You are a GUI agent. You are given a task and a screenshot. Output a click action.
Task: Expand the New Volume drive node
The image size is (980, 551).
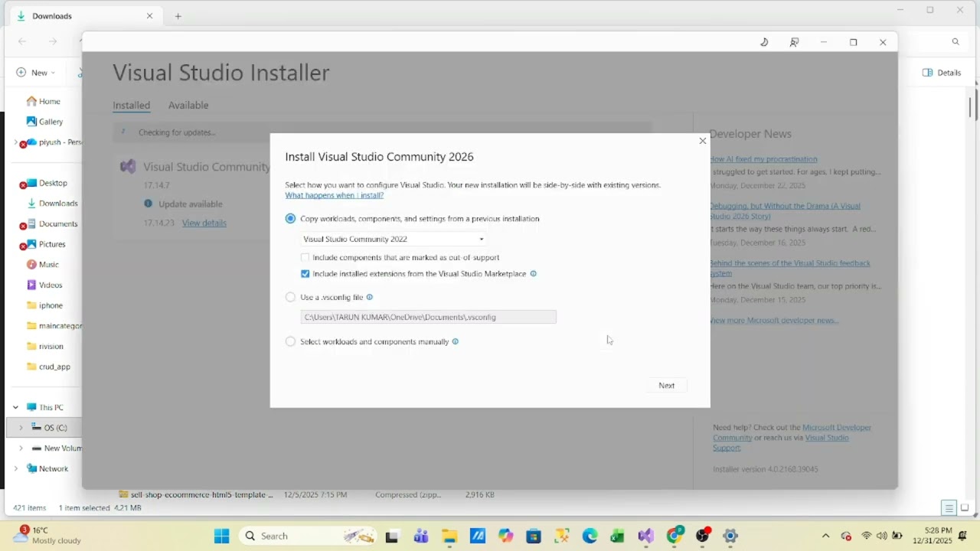click(x=21, y=448)
